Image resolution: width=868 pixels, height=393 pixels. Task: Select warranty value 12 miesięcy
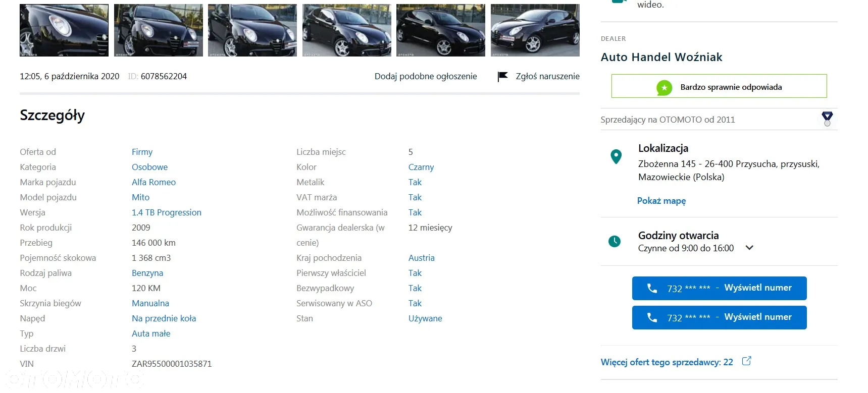(x=430, y=228)
